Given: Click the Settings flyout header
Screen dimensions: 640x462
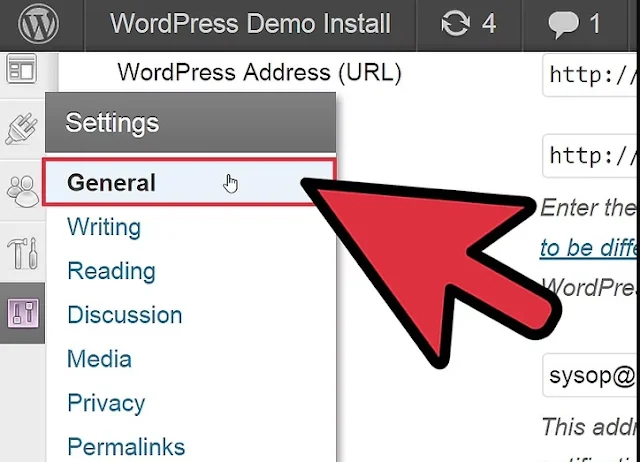Looking at the screenshot, I should 191,122.
